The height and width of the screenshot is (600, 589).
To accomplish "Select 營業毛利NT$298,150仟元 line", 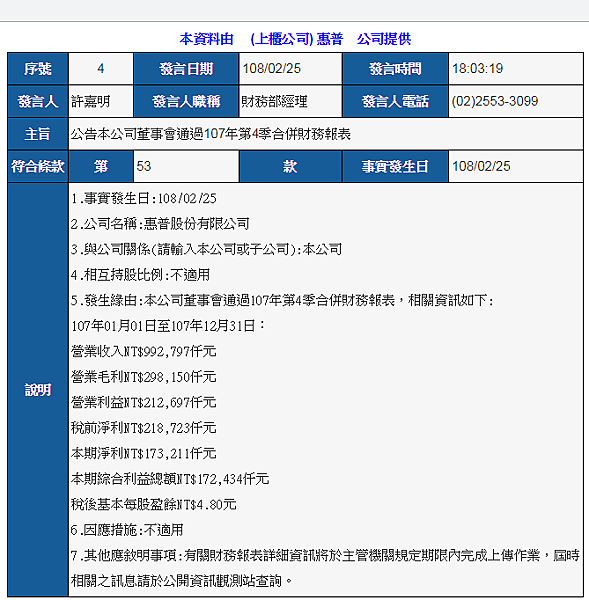I will pos(144,377).
